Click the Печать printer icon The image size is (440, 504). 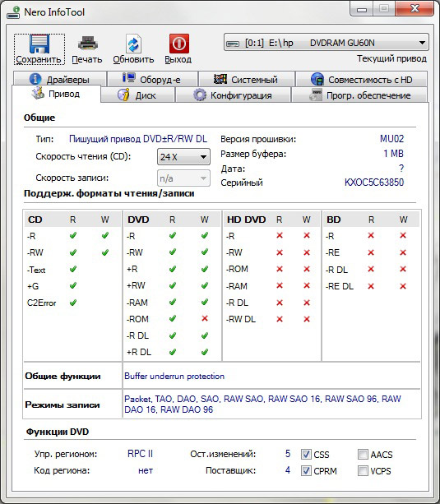pos(87,44)
